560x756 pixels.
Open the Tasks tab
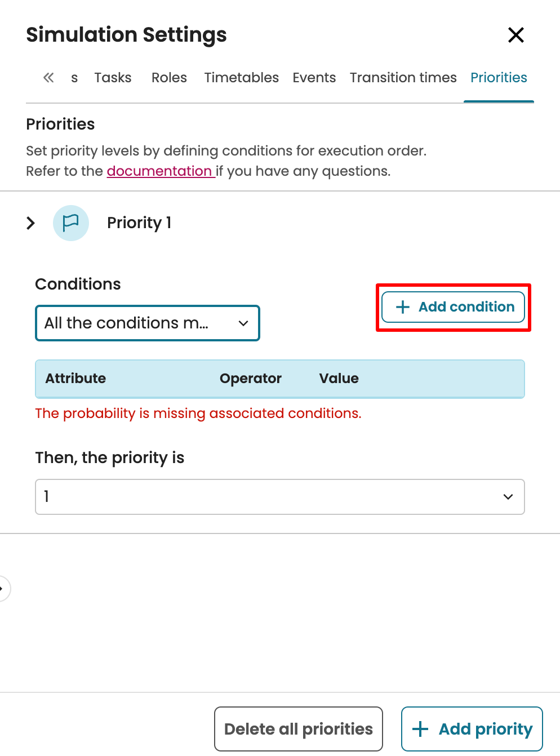(113, 78)
